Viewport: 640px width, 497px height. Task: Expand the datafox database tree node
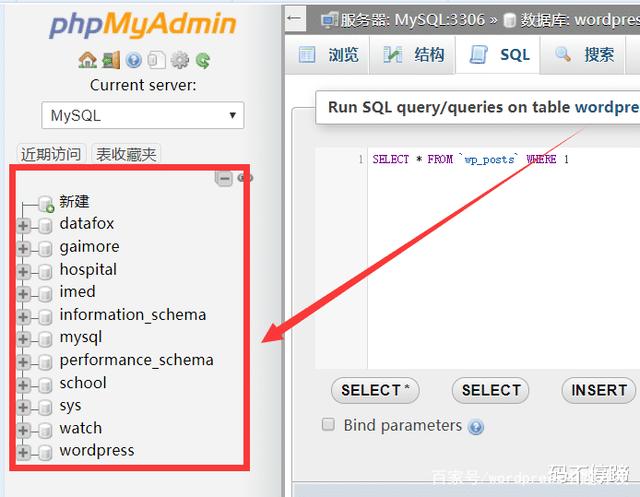(24, 225)
